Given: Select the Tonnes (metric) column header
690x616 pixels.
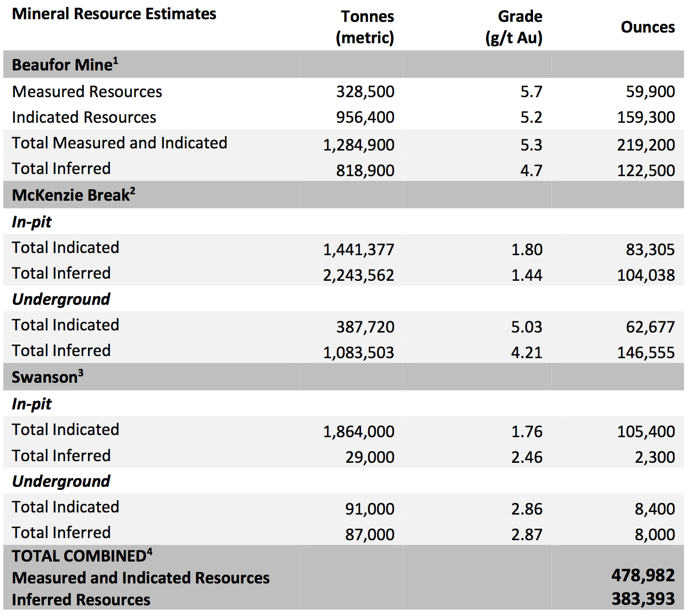Looking at the screenshot, I should (366, 27).
